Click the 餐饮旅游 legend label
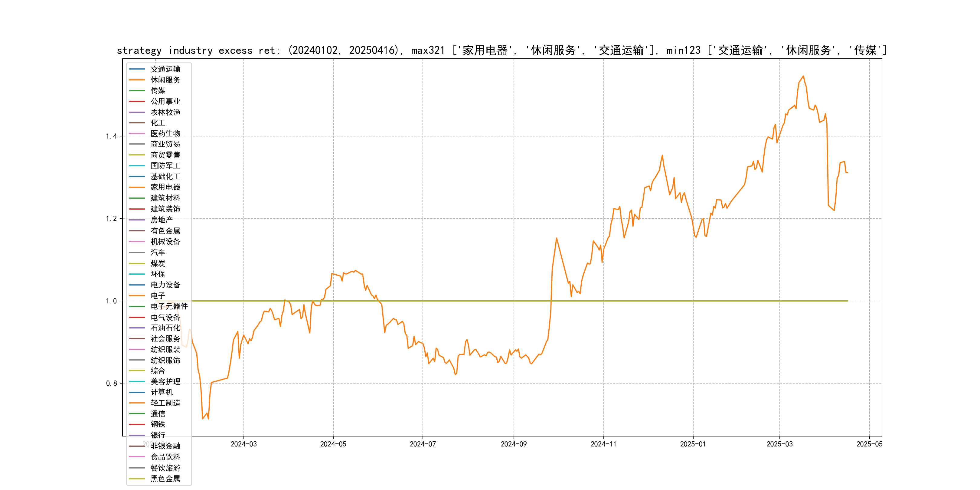The width and height of the screenshot is (980, 490). (165, 468)
